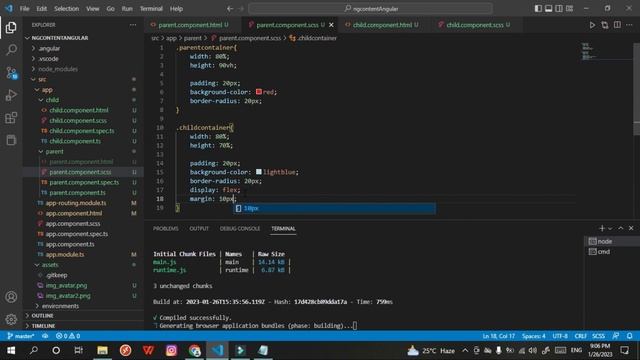Image resolution: width=640 pixels, height=360 pixels.
Task: Open Run and Debug view
Action: click(11, 95)
